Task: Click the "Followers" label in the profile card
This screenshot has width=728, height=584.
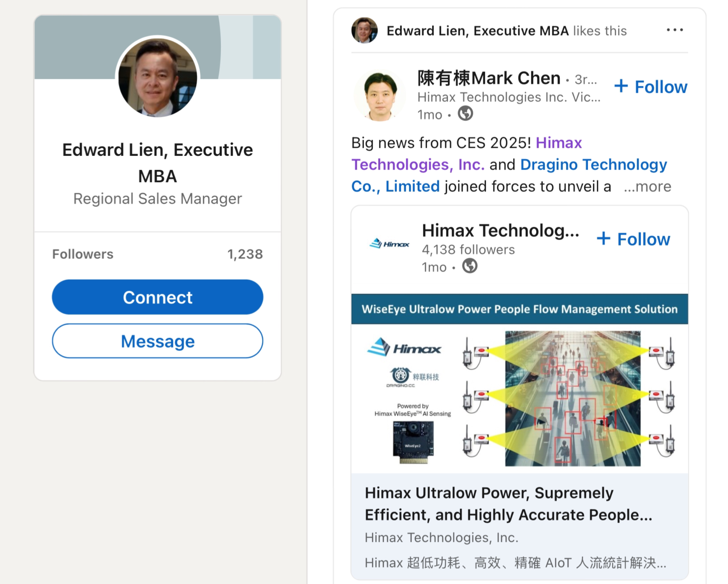Action: (83, 254)
